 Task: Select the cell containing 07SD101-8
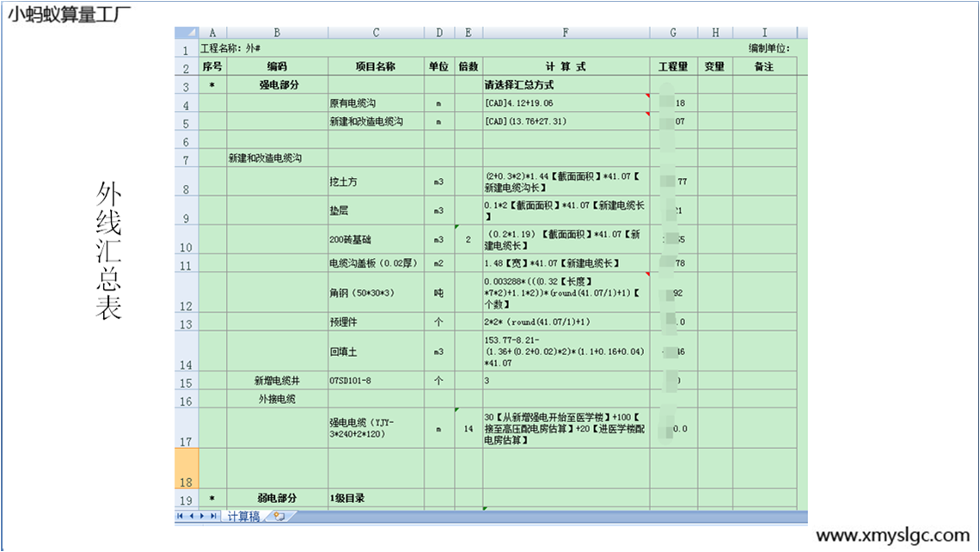pos(376,381)
